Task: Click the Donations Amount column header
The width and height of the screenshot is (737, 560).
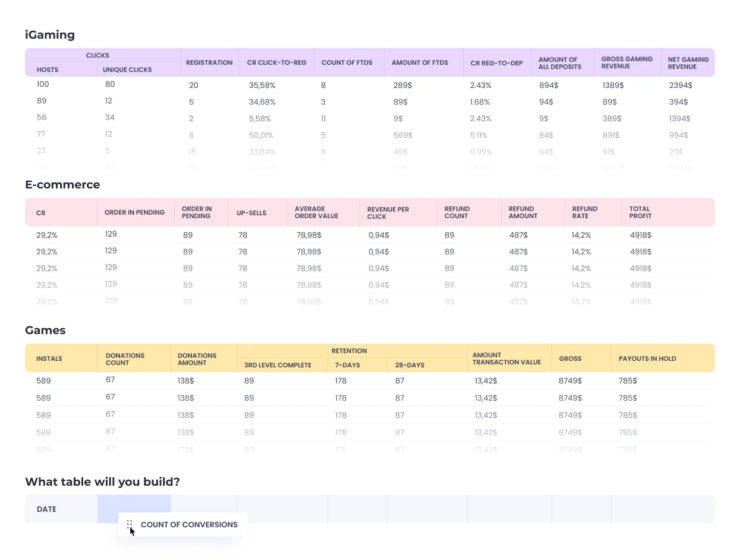Action: pos(197,359)
